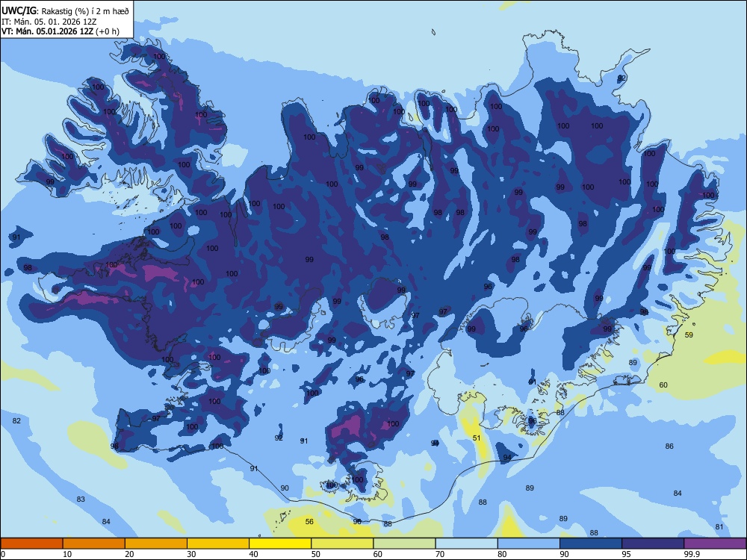Select the amber 20–30 legend color block

click(156, 544)
